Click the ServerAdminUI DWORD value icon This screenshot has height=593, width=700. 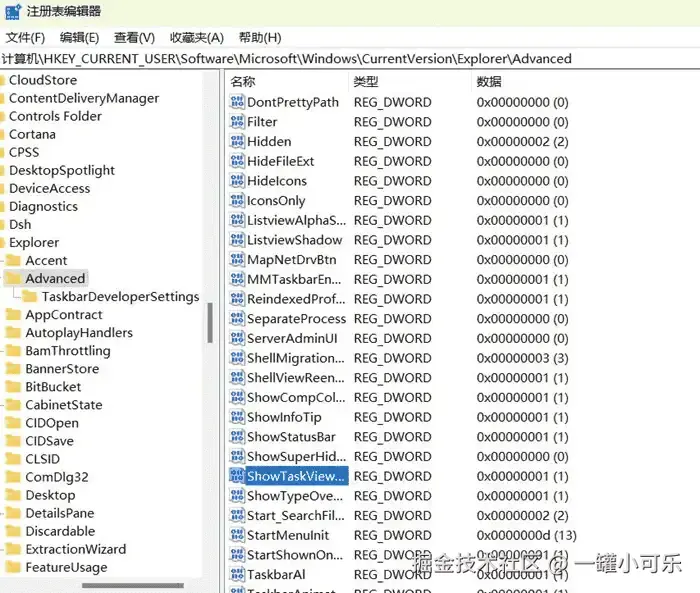[x=237, y=338]
